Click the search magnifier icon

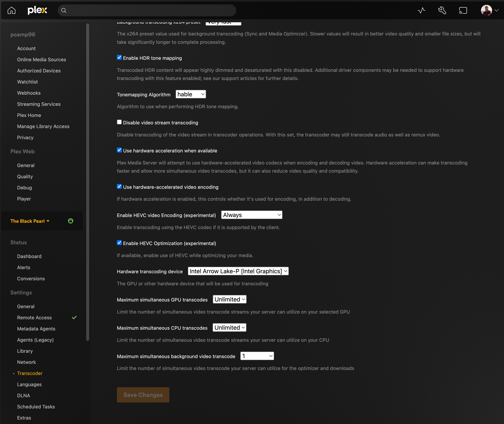pyautogui.click(x=64, y=11)
